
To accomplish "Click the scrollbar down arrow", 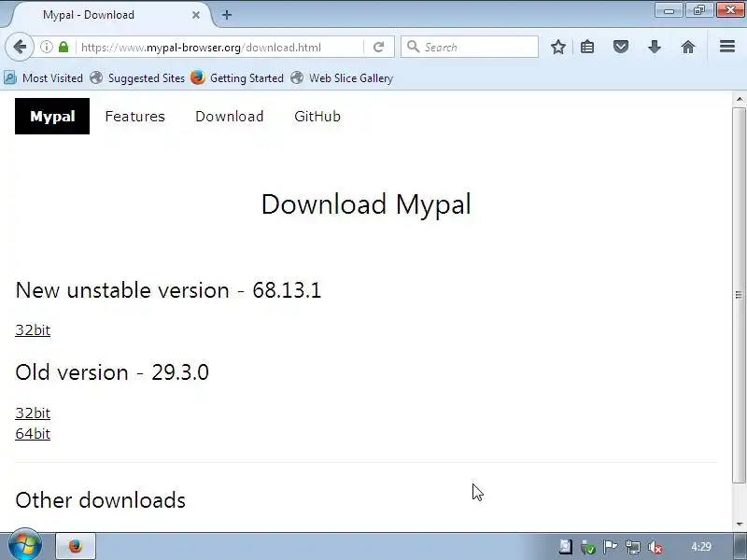I will [x=739, y=525].
